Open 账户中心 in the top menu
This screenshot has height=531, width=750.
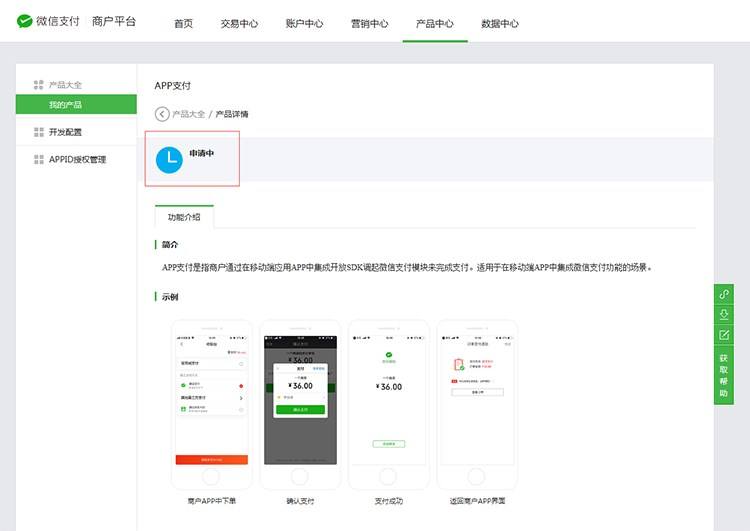point(304,24)
